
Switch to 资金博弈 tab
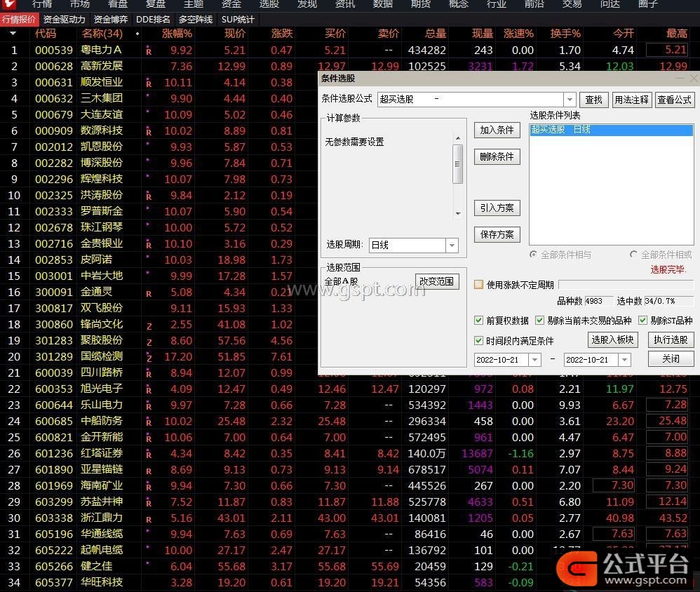110,20
